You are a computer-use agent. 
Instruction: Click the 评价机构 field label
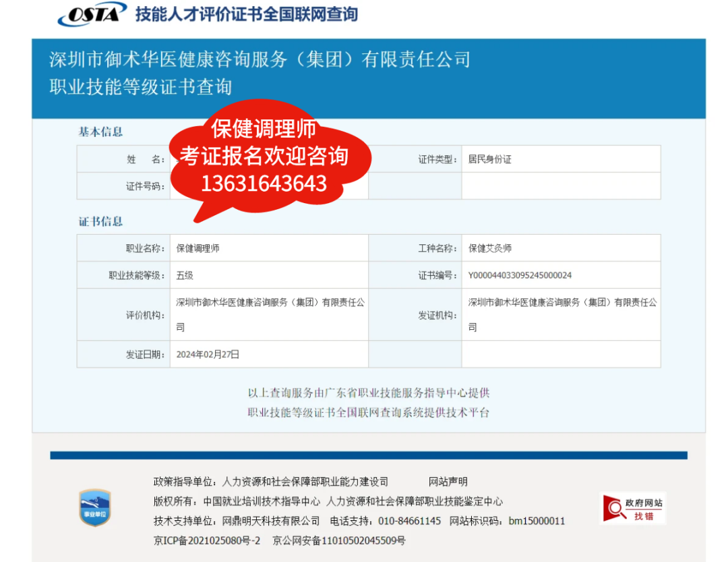[145, 315]
